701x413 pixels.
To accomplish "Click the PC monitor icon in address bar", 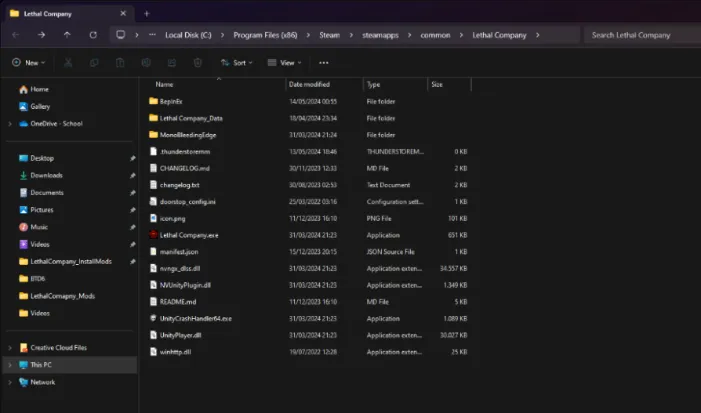I will point(121,35).
